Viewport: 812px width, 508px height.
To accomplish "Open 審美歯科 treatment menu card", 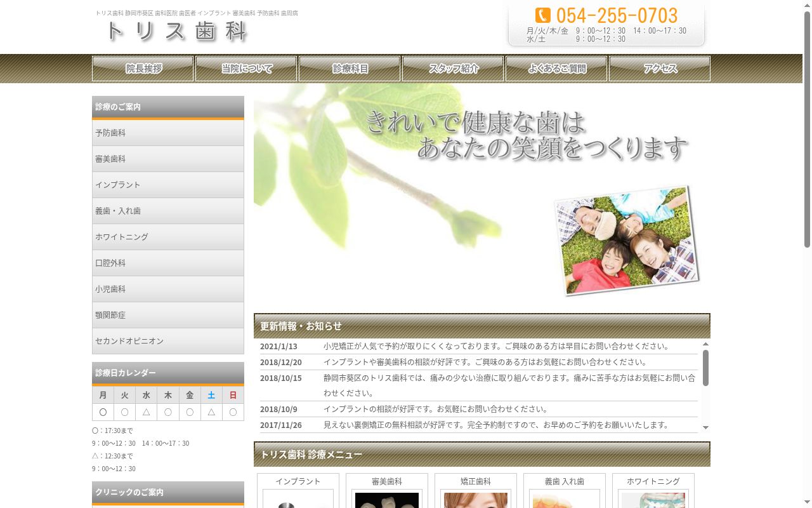I will 387,490.
